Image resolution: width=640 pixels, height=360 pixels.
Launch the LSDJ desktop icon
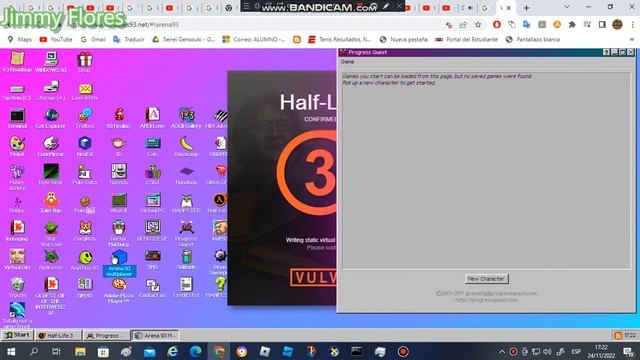pyautogui.click(x=153, y=175)
